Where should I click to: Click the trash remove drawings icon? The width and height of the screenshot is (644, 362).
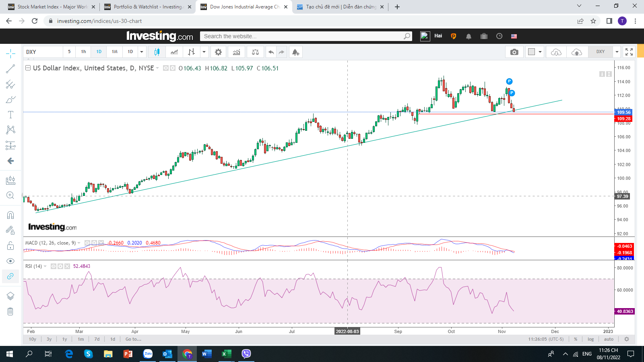pos(10,311)
